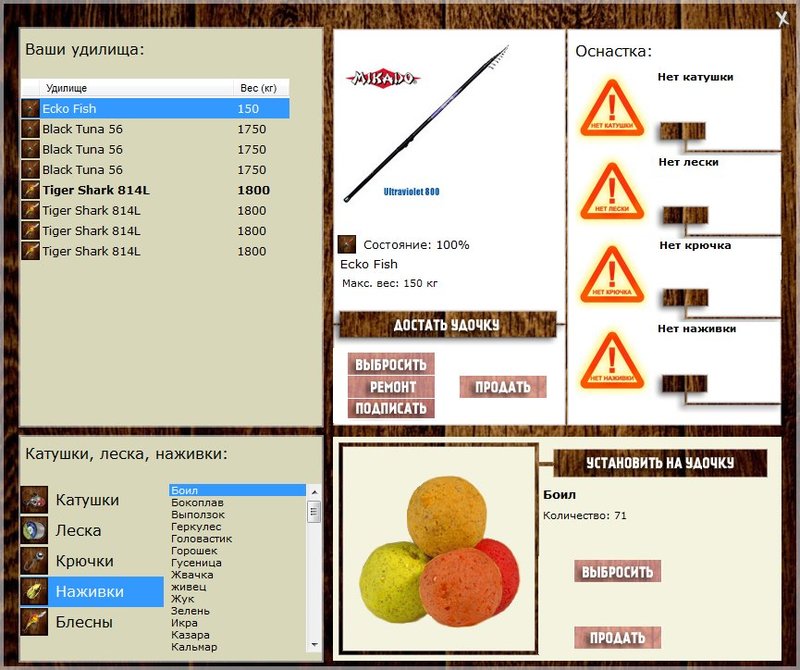Select Зелень in the bait list

point(237,611)
